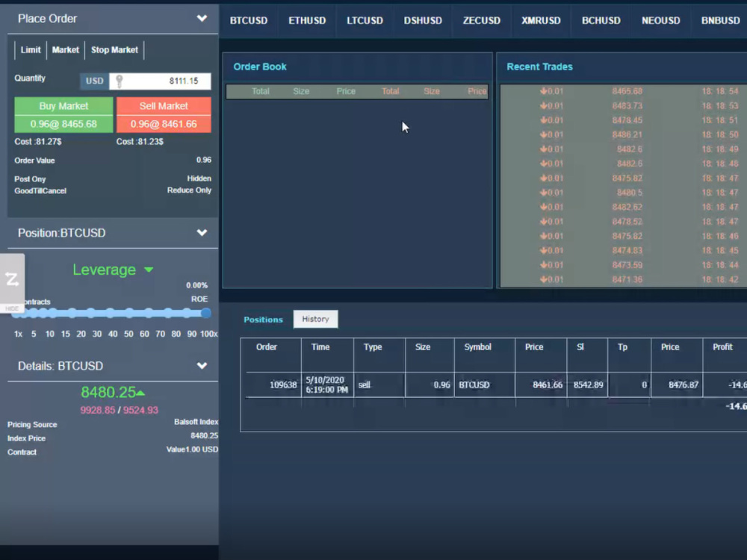The width and height of the screenshot is (747, 560).
Task: Switch to the Positions tab
Action: tap(263, 320)
